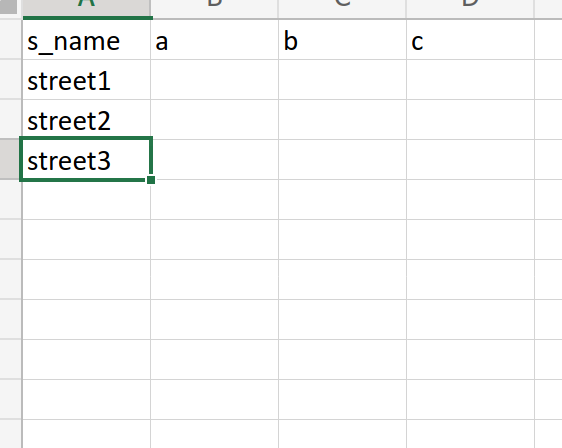Image resolution: width=562 pixels, height=448 pixels.
Task: Select the empty cell right of street3
Action: 214,159
